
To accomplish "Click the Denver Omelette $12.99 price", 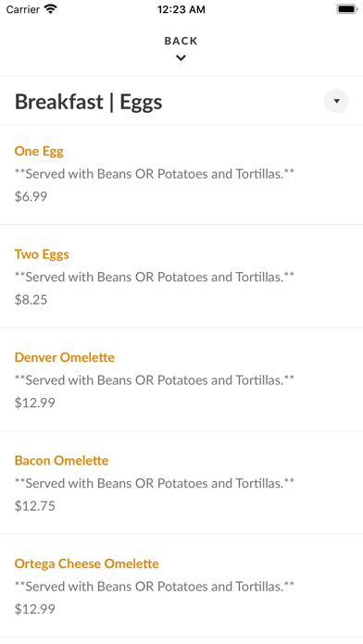I will tap(35, 402).
